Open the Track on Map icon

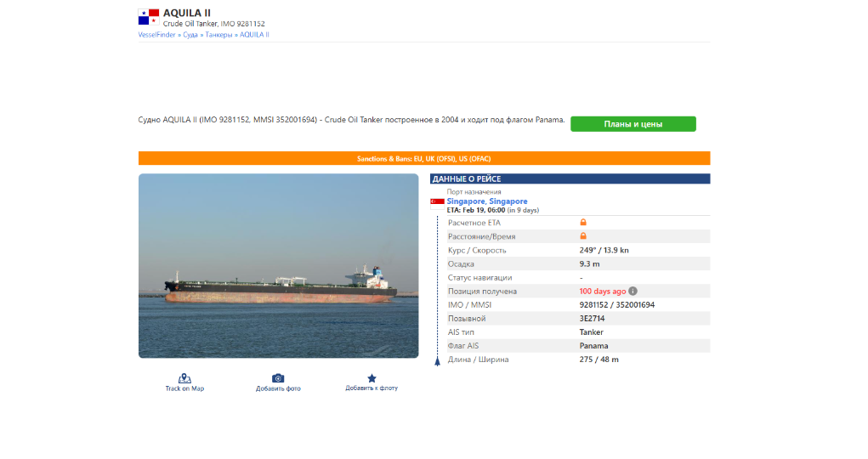coord(184,378)
